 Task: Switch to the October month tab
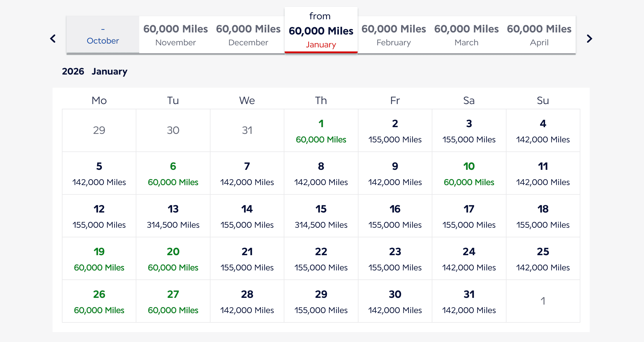click(102, 34)
